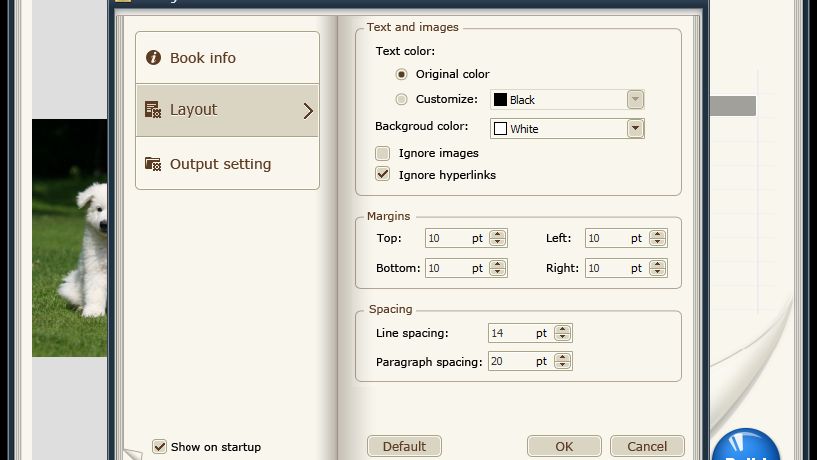Open the Book info section
This screenshot has width=817, height=460.
[227, 57]
